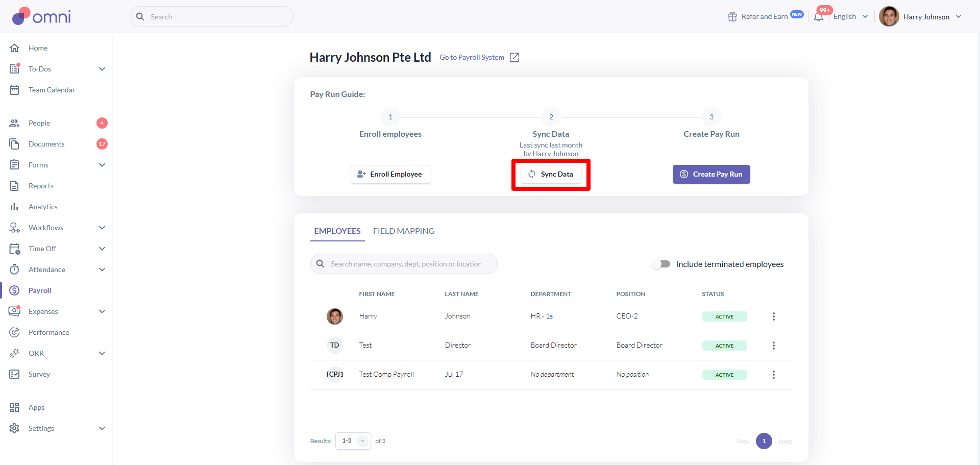980x465 pixels.
Task: Expand the To-Dos menu chevron
Action: coord(102,69)
